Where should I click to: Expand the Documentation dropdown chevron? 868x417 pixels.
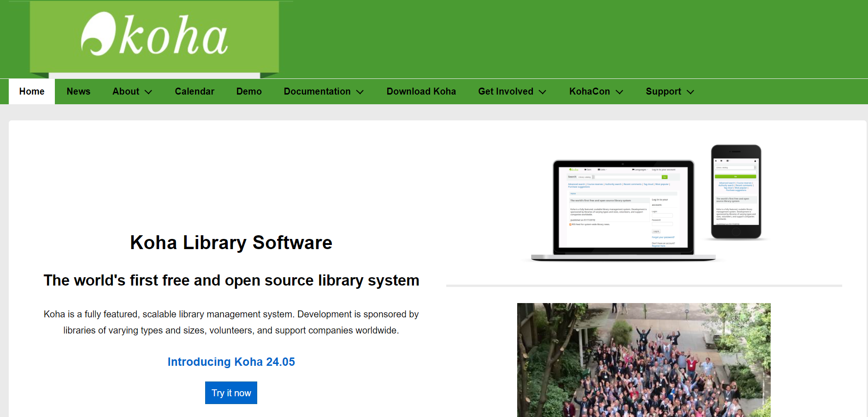pyautogui.click(x=360, y=92)
